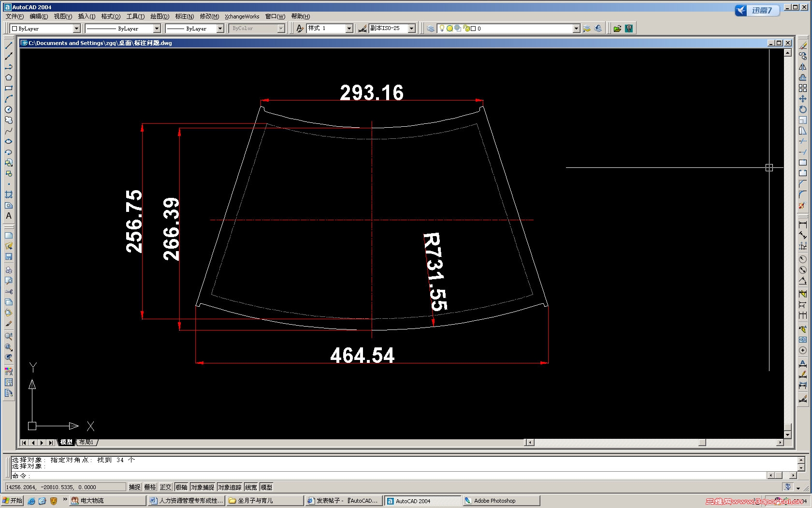Viewport: 812px width, 508px height.
Task: Select the Polygon draw tool
Action: [9, 77]
